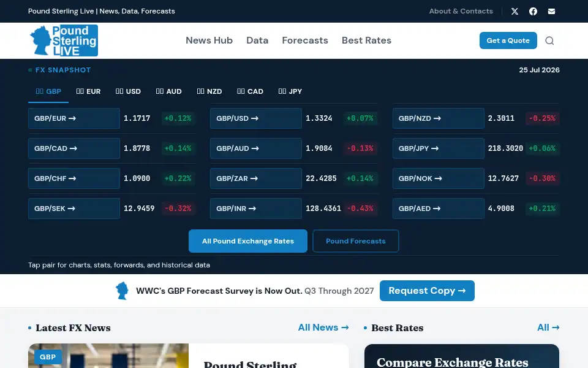Screen dimensions: 588x368
Task: Click the Pound Forecasts button
Action: [x=355, y=241]
